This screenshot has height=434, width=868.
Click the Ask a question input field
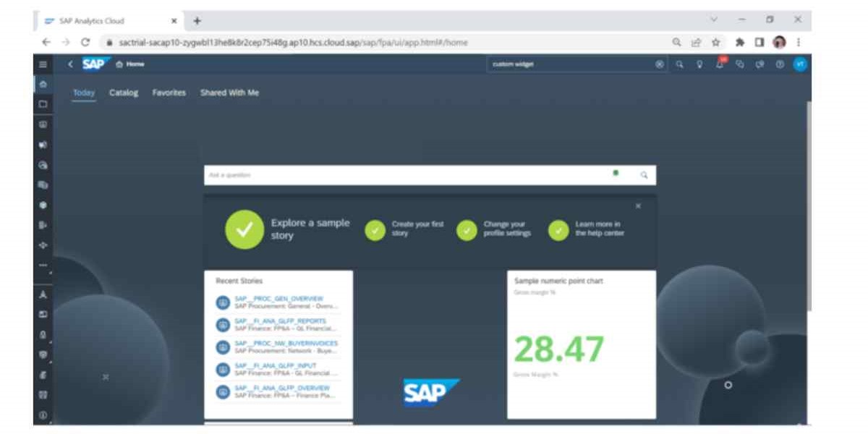coord(405,175)
